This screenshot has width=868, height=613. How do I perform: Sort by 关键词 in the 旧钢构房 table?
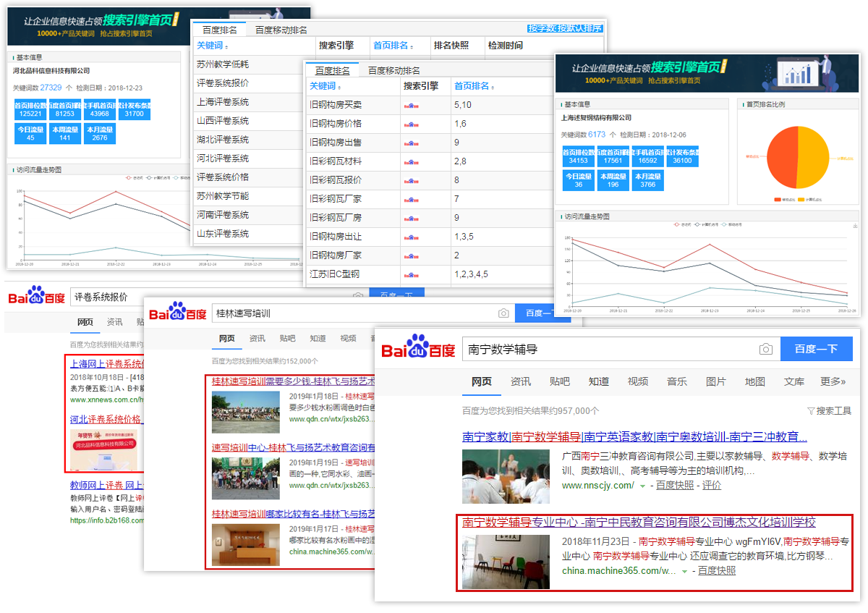click(x=325, y=86)
